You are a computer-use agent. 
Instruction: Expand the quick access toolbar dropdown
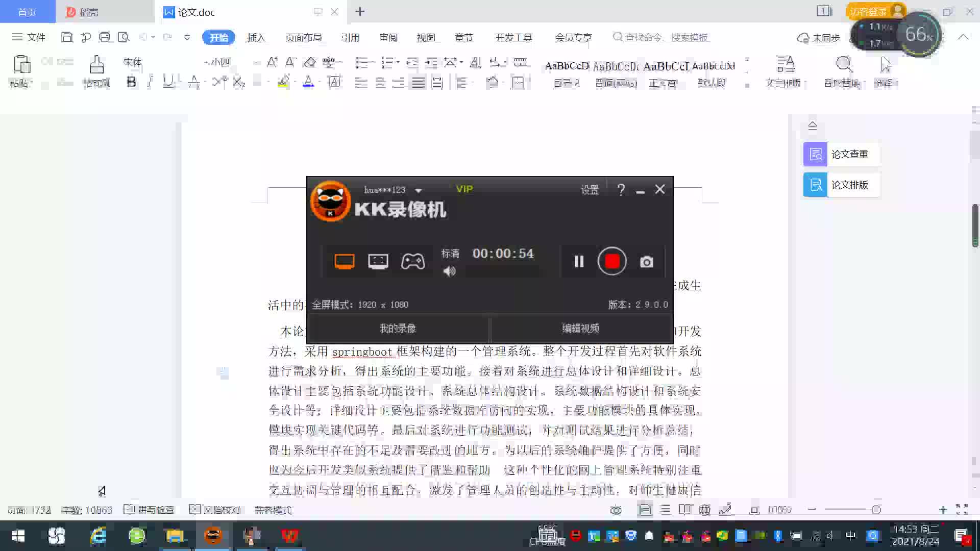[x=187, y=37]
